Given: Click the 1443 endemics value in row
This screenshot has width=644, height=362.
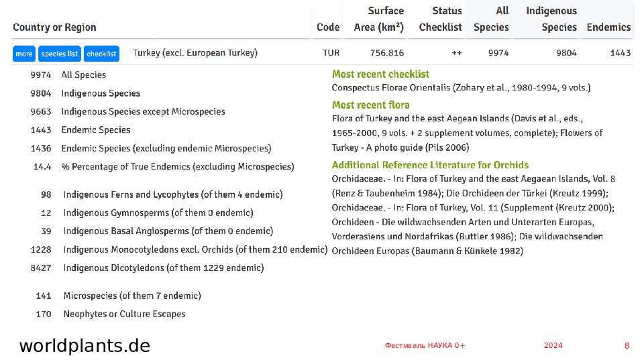Looking at the screenshot, I should click(620, 53).
